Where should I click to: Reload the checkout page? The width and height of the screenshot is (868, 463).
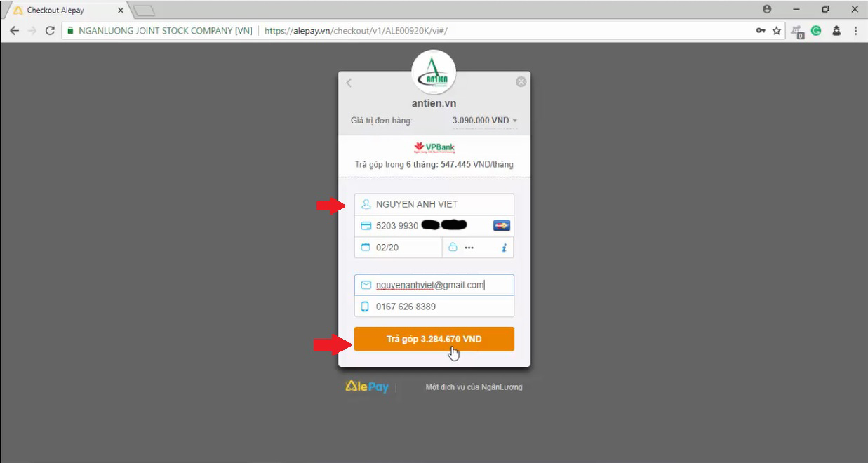[50, 31]
